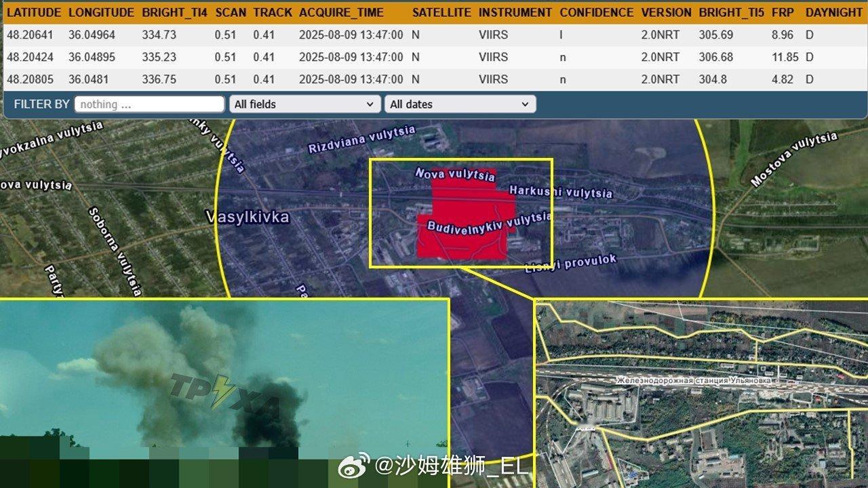
Task: Select brightness value 334.73
Action: tap(159, 35)
